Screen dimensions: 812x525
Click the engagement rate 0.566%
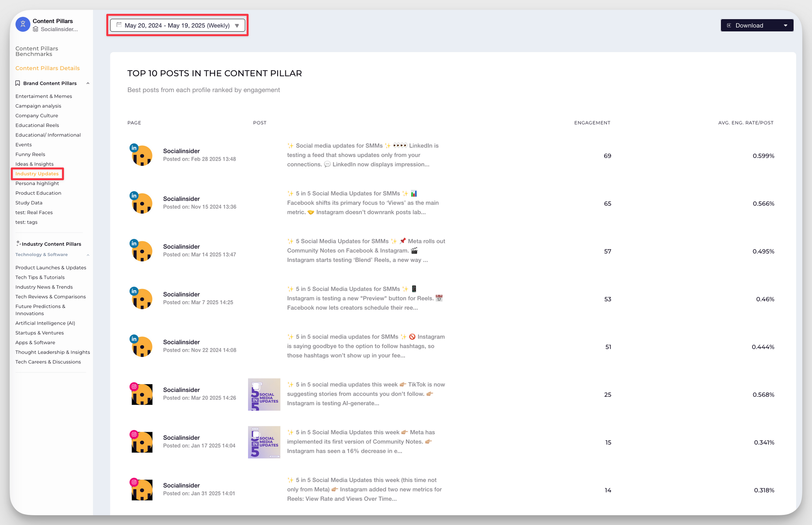pyautogui.click(x=763, y=204)
